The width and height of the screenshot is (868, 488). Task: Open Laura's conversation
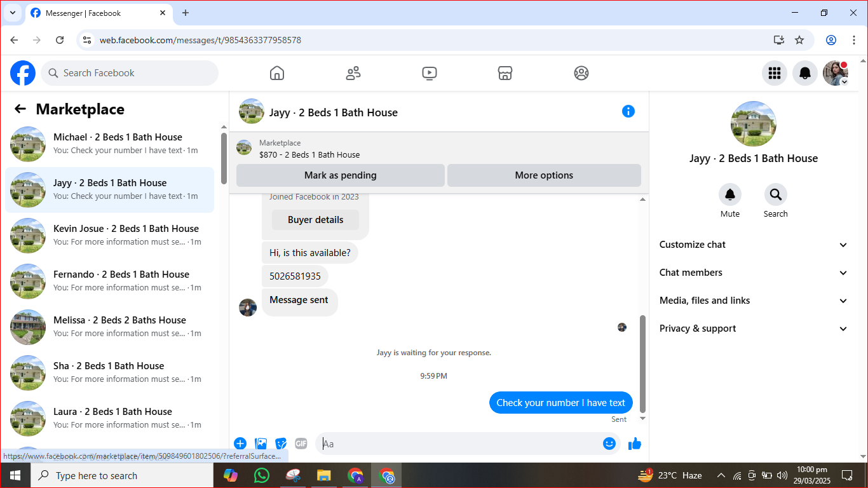tap(109, 419)
